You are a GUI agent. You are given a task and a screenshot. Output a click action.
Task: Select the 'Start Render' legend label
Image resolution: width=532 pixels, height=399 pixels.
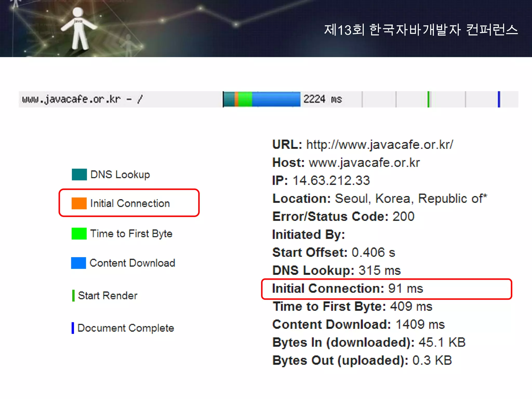click(108, 296)
